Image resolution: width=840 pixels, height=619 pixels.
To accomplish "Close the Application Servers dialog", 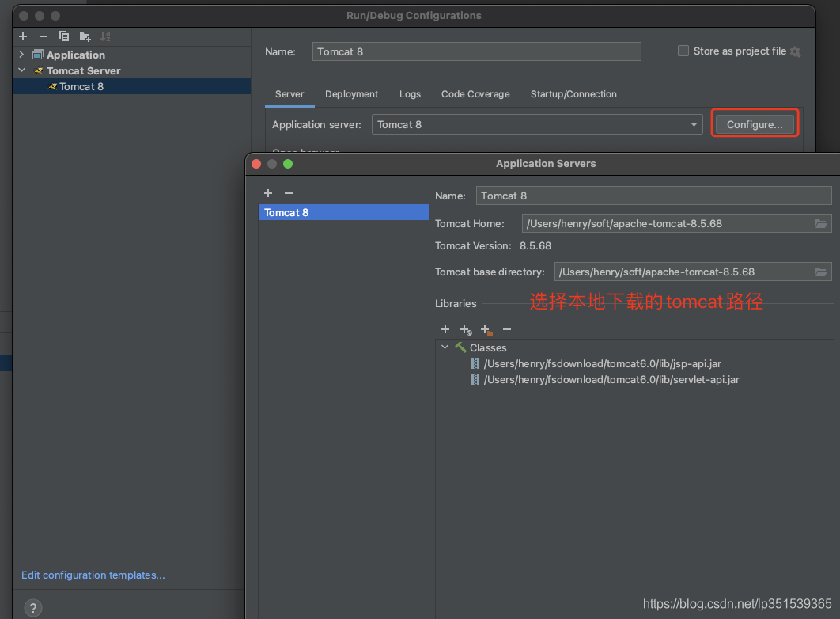I will pos(256,164).
